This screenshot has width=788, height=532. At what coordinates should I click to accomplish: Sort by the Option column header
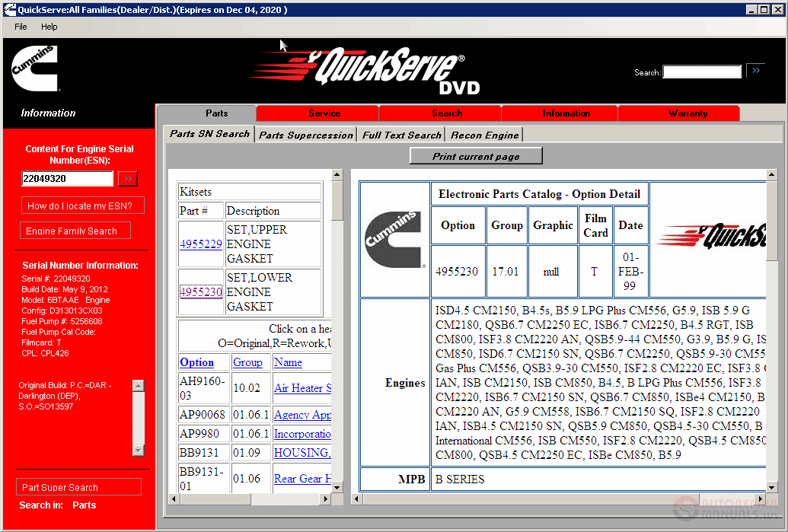[x=196, y=362]
